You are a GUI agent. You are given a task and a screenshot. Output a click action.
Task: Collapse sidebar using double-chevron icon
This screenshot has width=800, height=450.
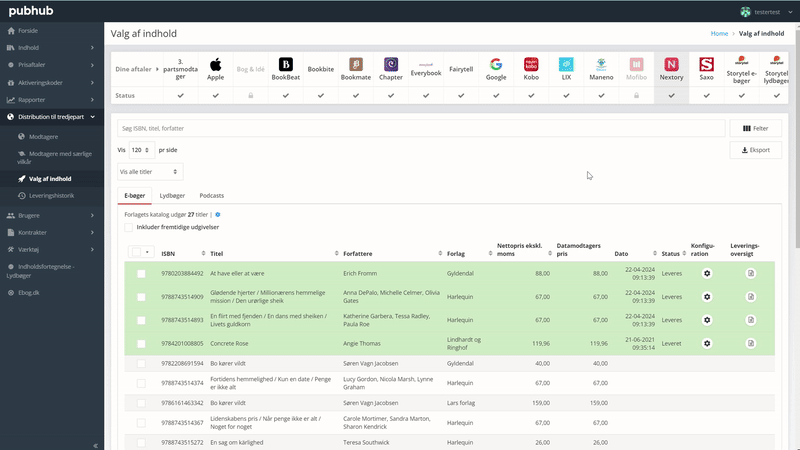coord(96,445)
